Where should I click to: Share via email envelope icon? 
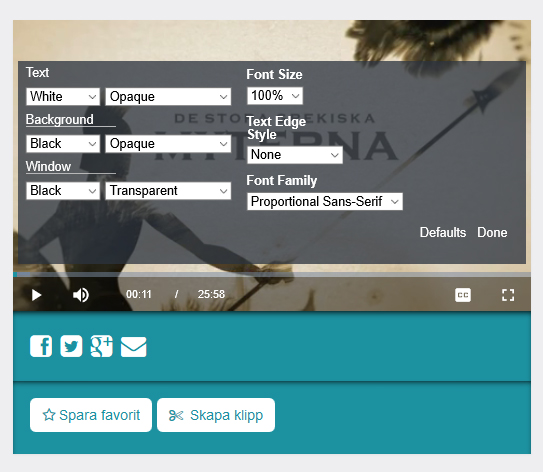(133, 347)
